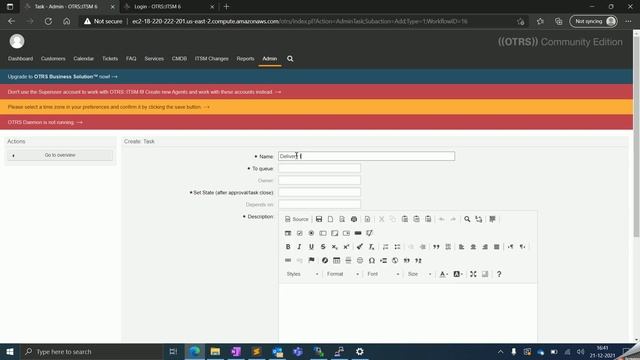Follow the Upgrade to OTRS Business Solution link
This screenshot has height=360, width=640.
pyautogui.click(x=62, y=76)
